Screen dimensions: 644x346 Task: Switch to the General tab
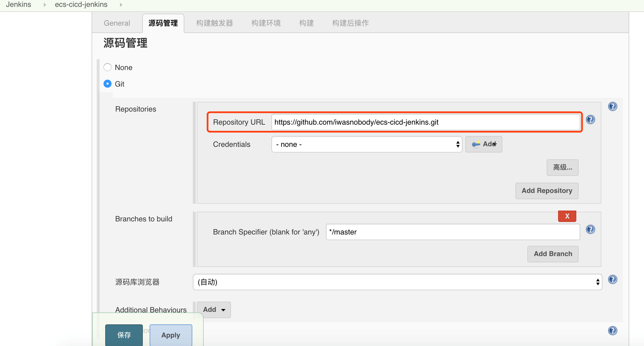pyautogui.click(x=117, y=23)
